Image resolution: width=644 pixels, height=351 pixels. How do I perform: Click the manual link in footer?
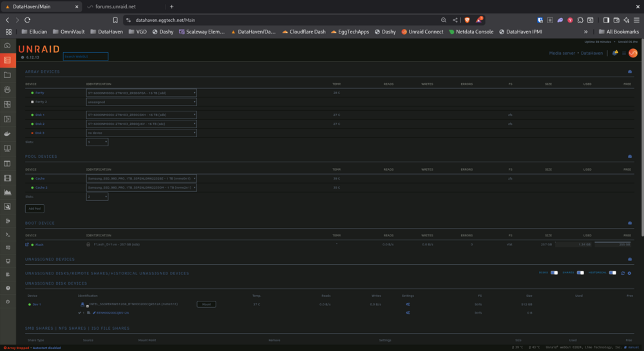coord(633,348)
